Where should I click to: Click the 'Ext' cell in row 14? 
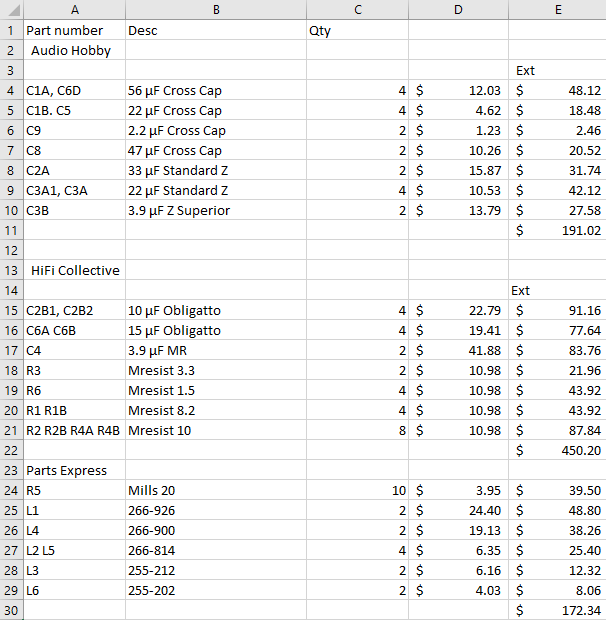(557, 290)
